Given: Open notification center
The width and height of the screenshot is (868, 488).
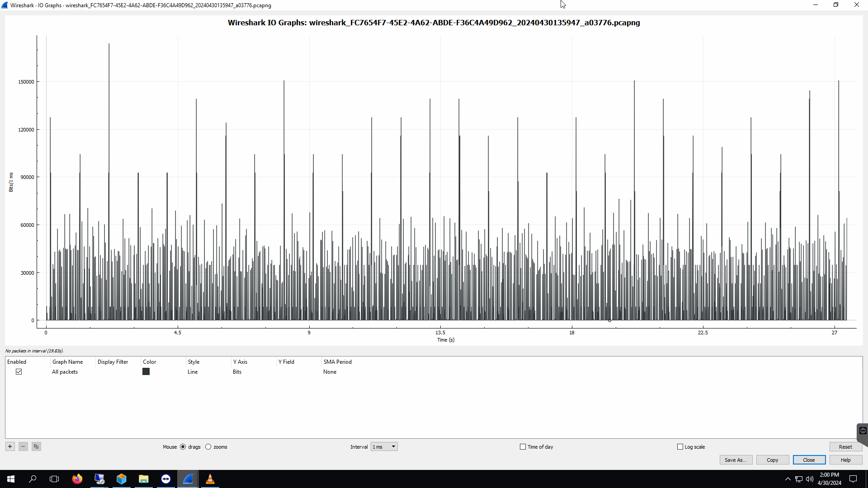Looking at the screenshot, I should pyautogui.click(x=854, y=479).
